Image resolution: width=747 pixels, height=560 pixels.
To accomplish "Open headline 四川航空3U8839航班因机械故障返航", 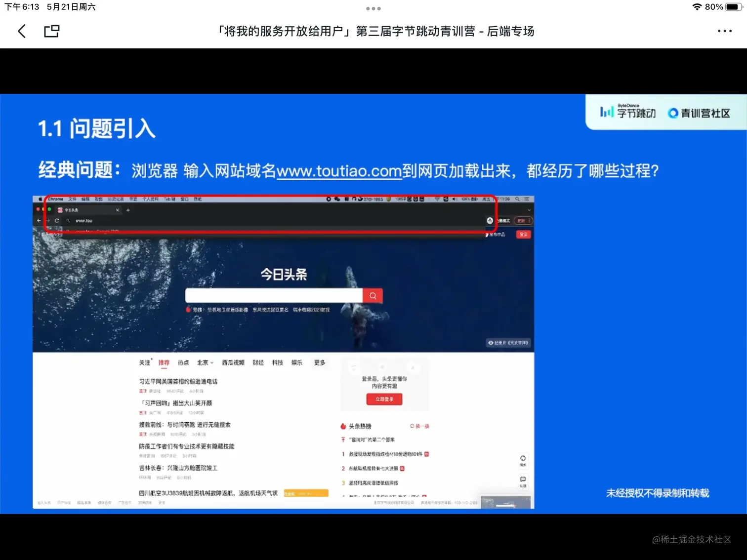I will [208, 493].
